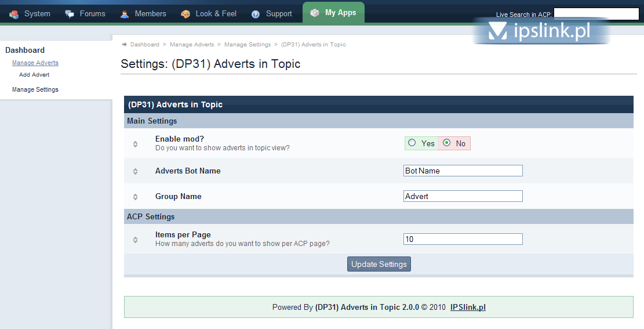Click the Members person icon
The height and width of the screenshot is (329, 644).
125,14
